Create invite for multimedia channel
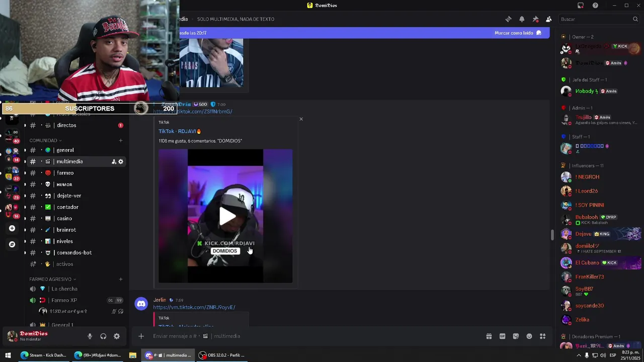The width and height of the screenshot is (644, 362). (114, 161)
